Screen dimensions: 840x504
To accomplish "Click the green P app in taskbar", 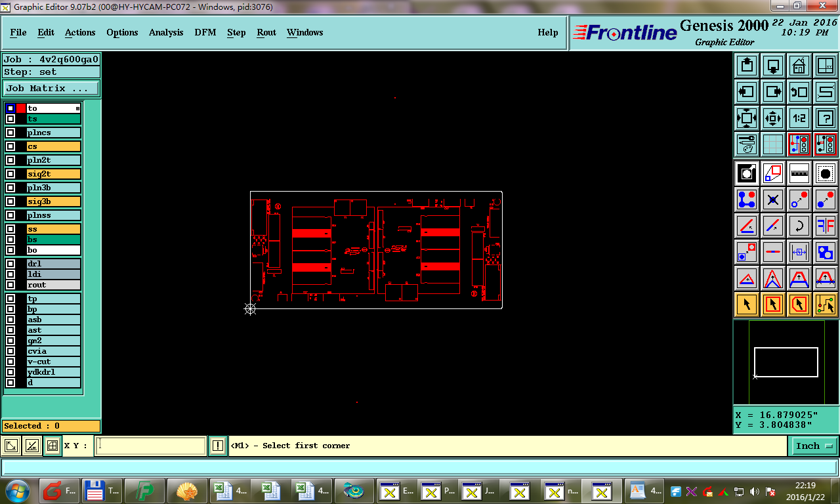I will click(144, 491).
